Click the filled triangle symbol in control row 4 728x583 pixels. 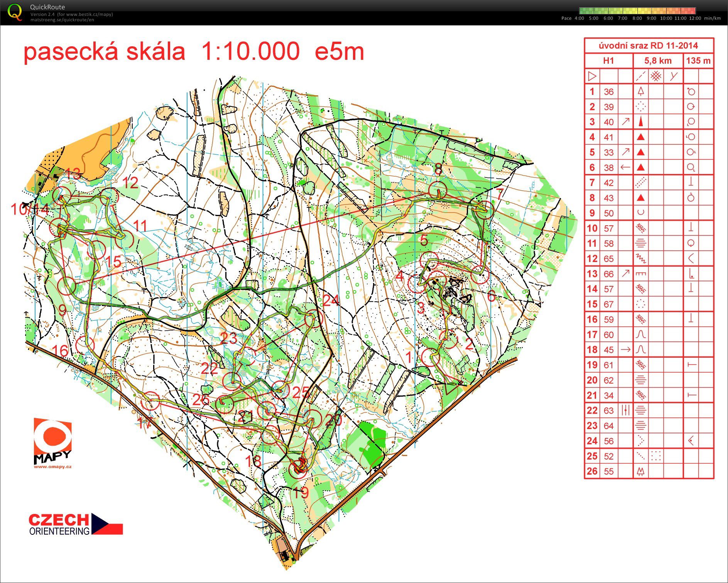(x=640, y=137)
